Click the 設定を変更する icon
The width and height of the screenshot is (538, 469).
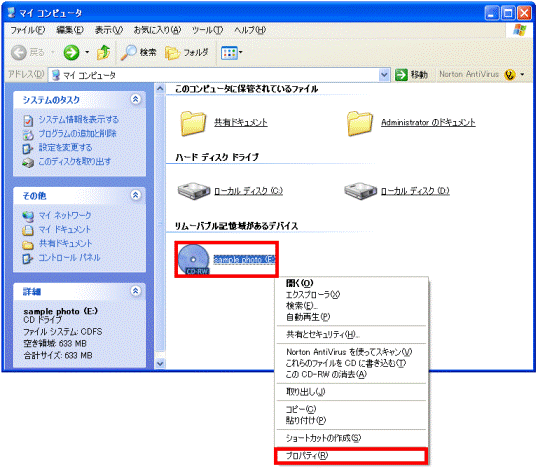tap(28, 149)
